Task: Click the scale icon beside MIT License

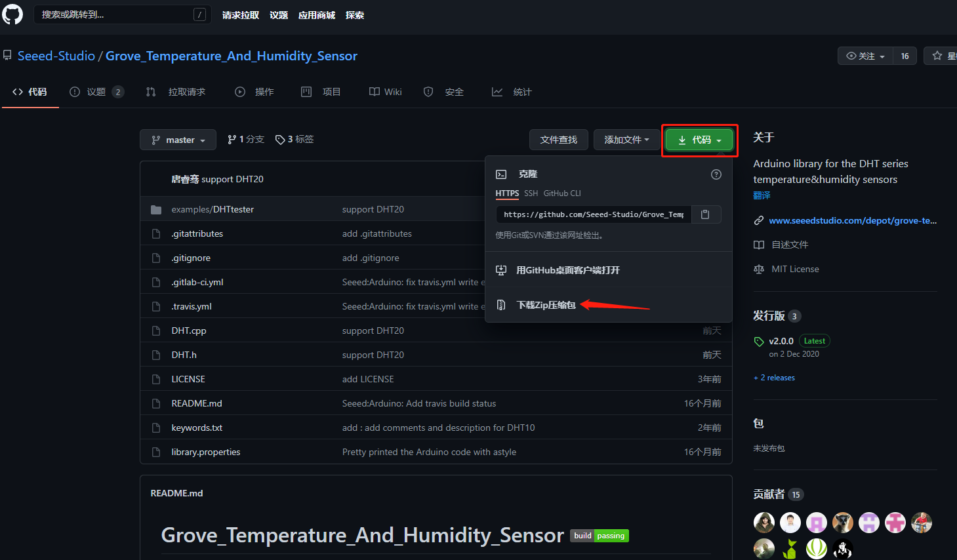Action: pos(759,270)
